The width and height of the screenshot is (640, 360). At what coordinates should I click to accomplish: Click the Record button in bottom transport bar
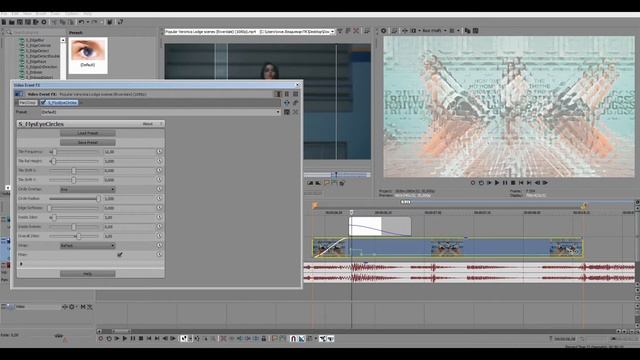101,339
